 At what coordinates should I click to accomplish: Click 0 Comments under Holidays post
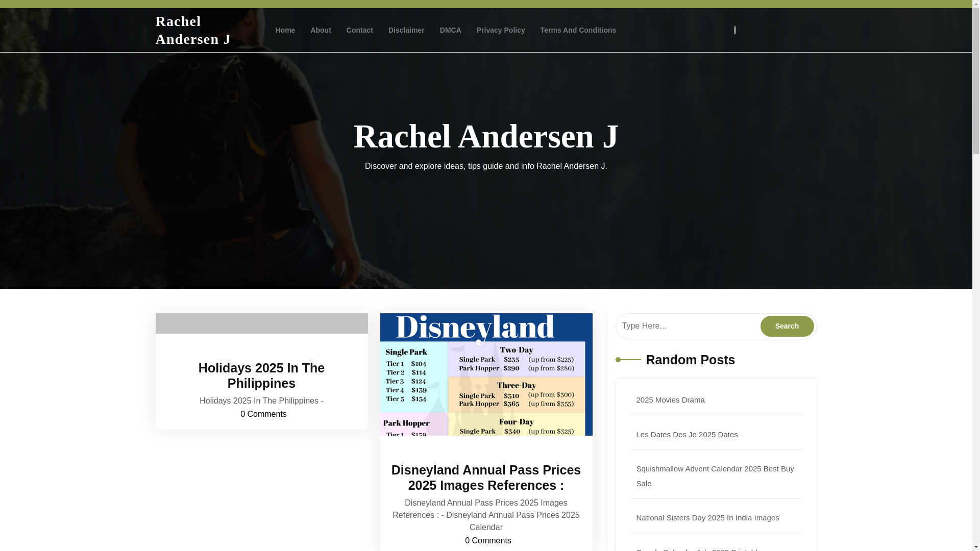263,414
